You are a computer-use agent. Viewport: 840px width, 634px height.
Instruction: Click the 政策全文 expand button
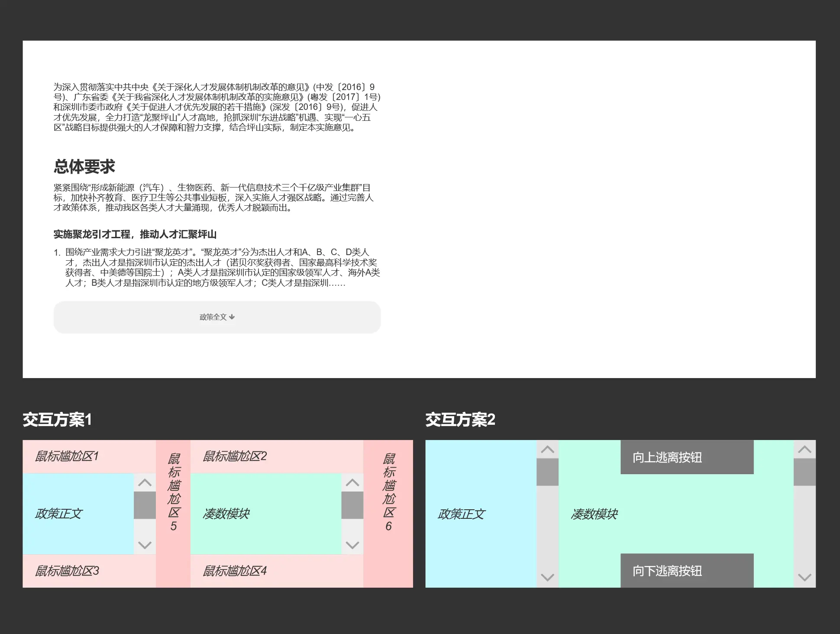217,317
